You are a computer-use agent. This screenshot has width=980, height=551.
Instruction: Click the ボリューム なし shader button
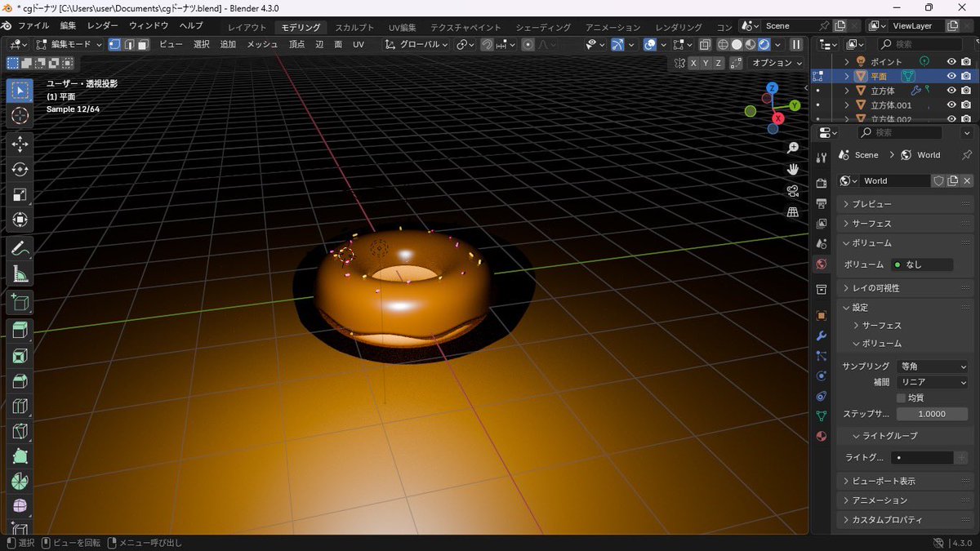(921, 264)
